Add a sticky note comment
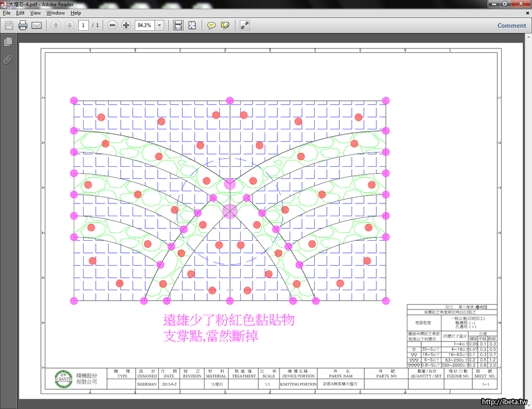This screenshot has width=532, height=409. tap(211, 25)
